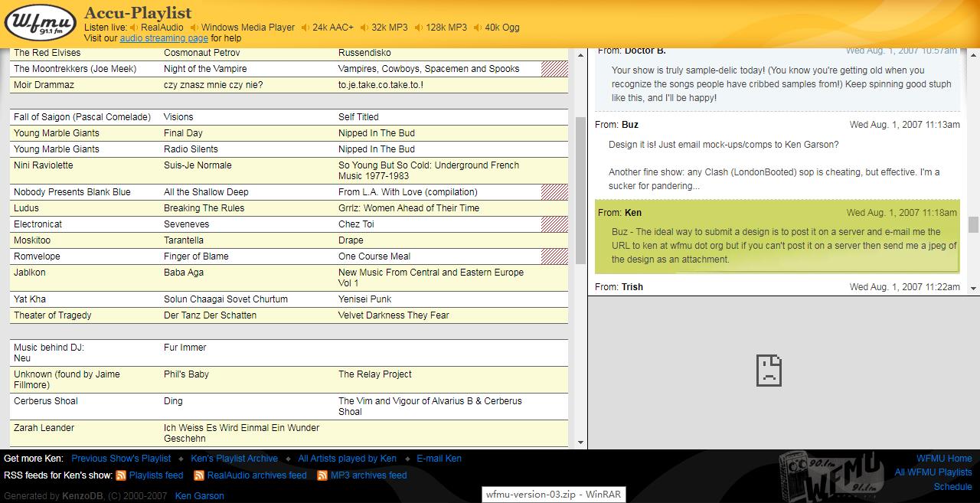
Task: Click hatched marker on Moontrekkers row
Action: [554, 69]
